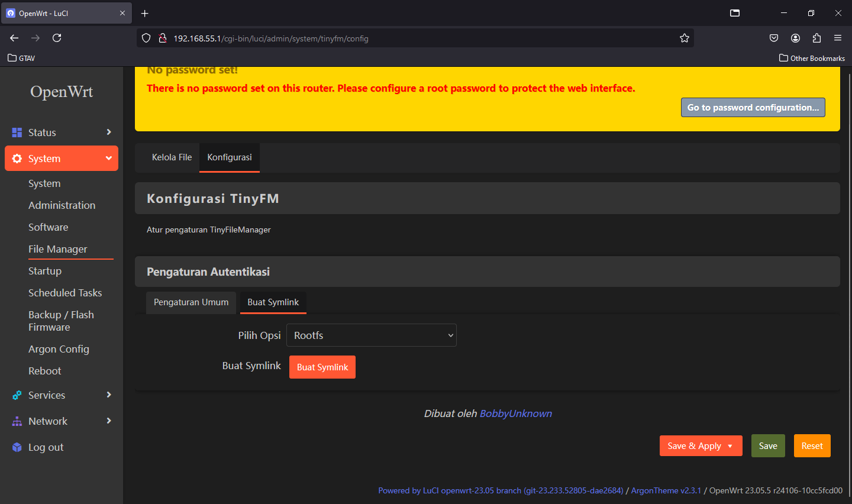Open the Pocket save icon

tap(774, 38)
